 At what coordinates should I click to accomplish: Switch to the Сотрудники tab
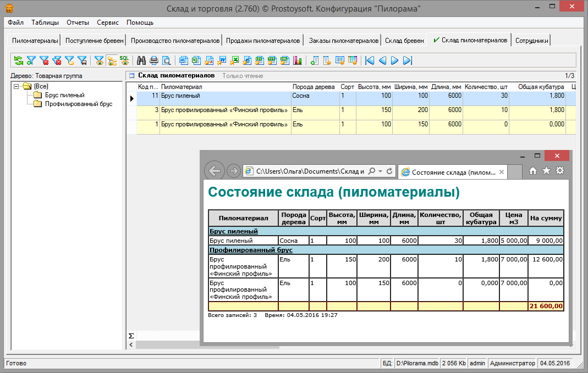pyautogui.click(x=531, y=41)
